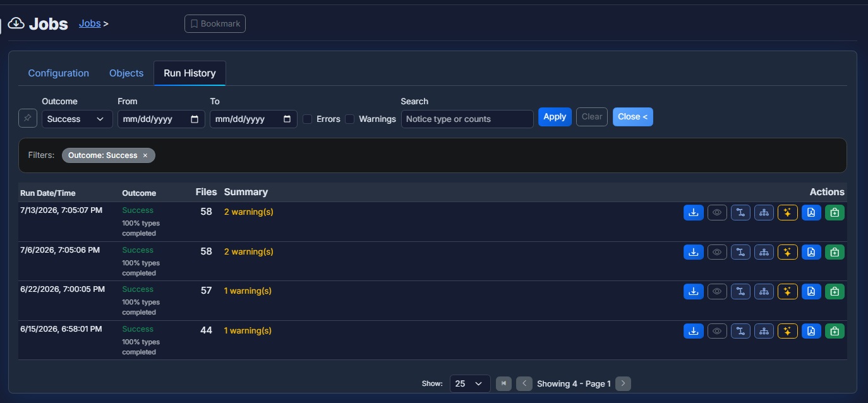Remove the Outcome: Success filter chip
The height and width of the screenshot is (403, 868).
pyautogui.click(x=145, y=155)
